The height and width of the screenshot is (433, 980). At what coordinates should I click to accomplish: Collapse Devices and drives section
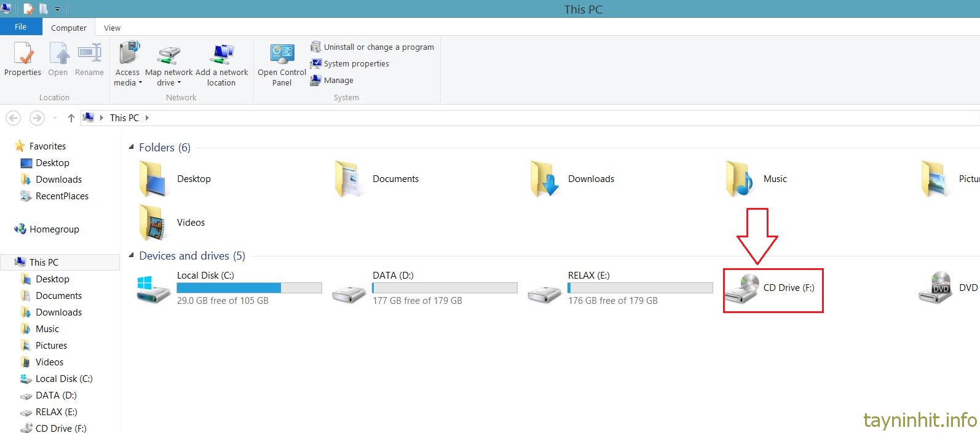point(131,255)
